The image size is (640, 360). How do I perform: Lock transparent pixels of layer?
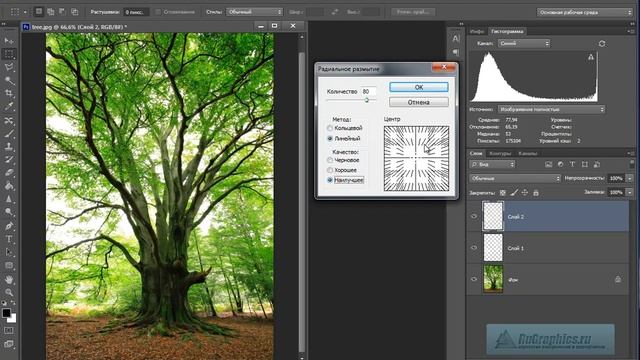502,192
